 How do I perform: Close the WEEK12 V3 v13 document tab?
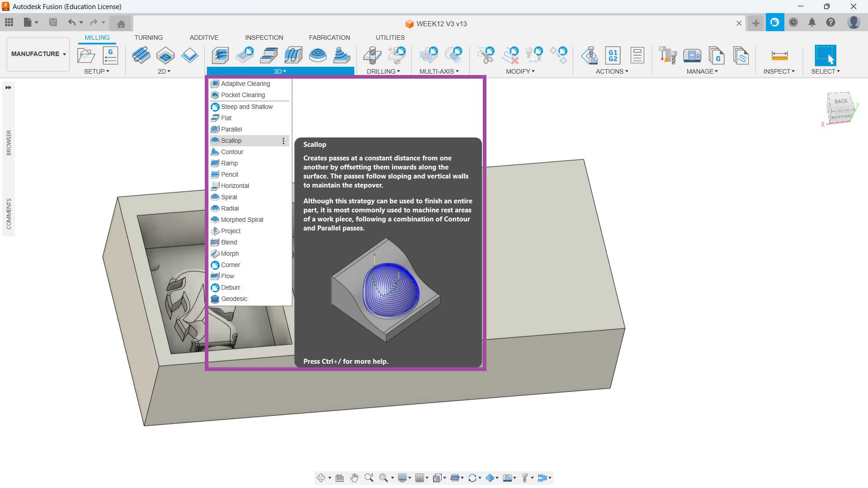point(739,23)
